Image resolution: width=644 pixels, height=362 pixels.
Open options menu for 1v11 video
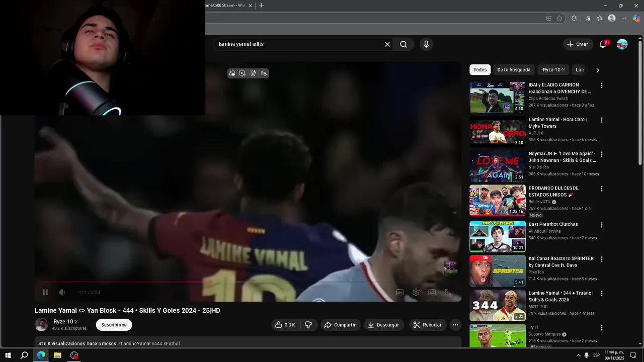click(601, 328)
